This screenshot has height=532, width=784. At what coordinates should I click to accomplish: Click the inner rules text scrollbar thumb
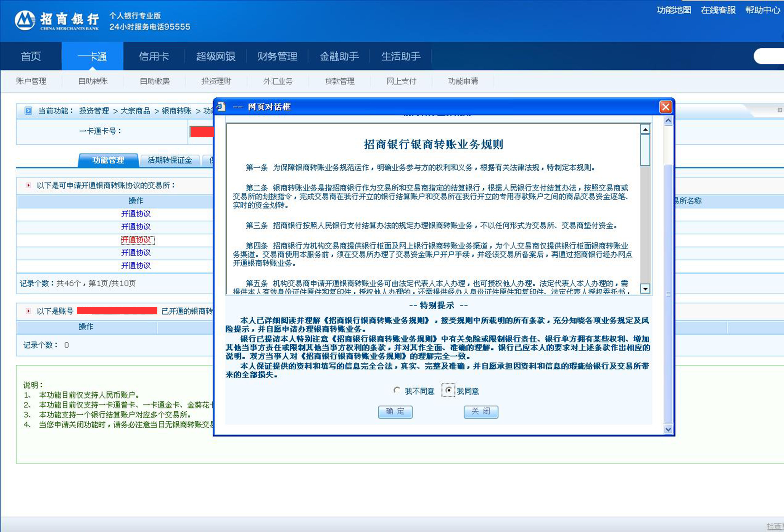click(x=645, y=150)
